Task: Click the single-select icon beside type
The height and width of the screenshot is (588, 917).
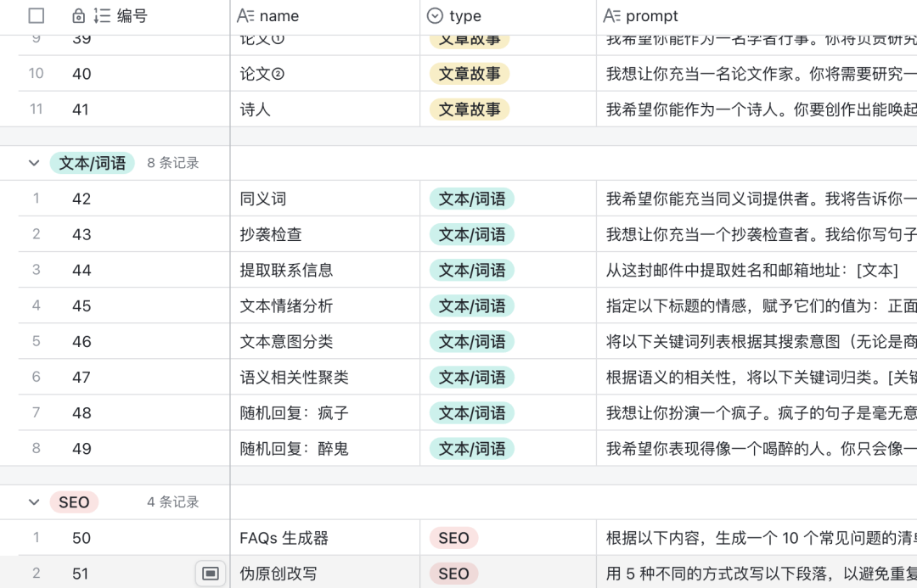Action: (x=435, y=16)
